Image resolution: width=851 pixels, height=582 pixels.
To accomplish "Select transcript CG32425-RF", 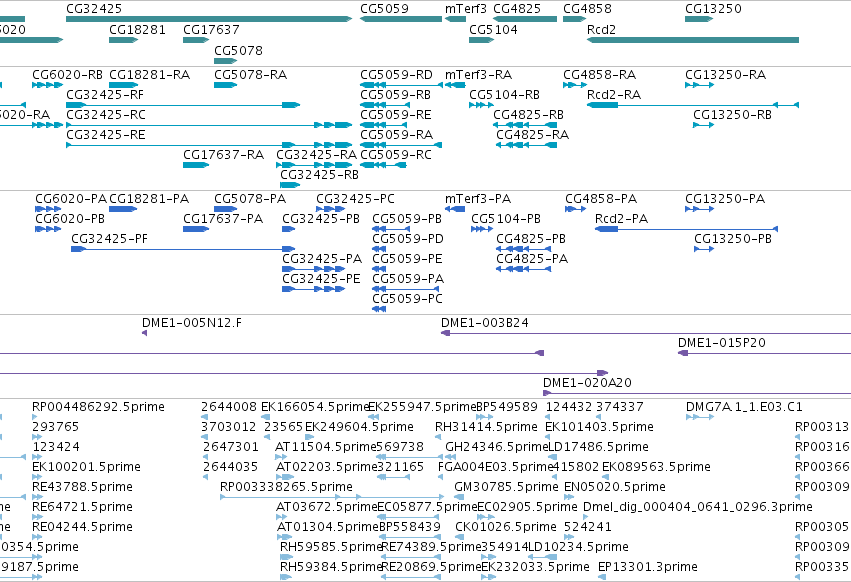I will 183,105.
